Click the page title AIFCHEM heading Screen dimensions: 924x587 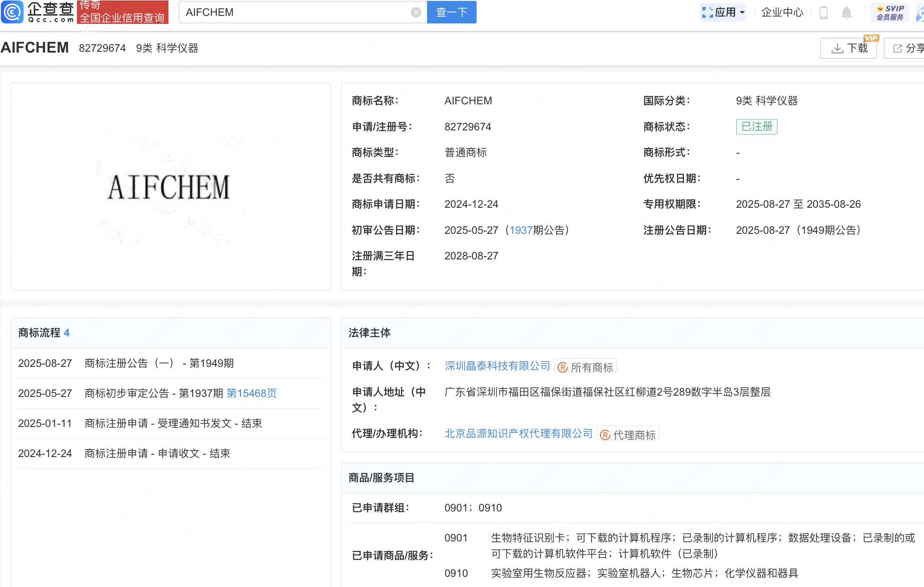pyautogui.click(x=35, y=48)
